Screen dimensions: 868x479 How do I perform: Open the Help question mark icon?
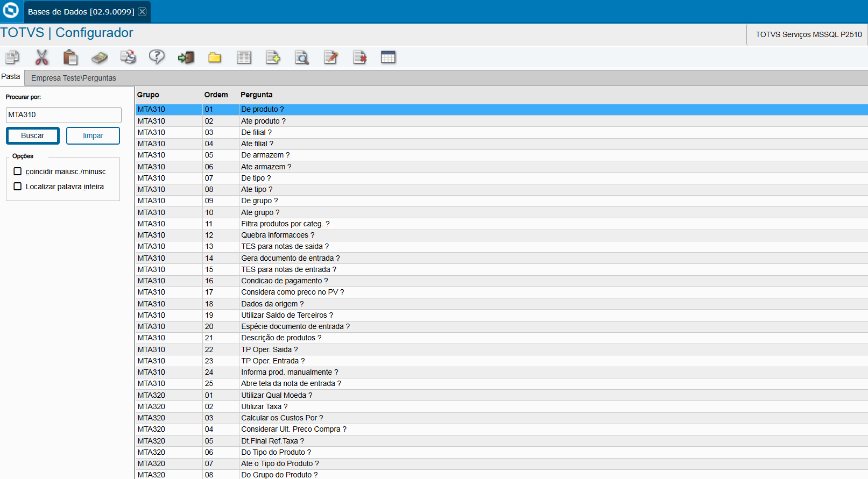(x=157, y=57)
